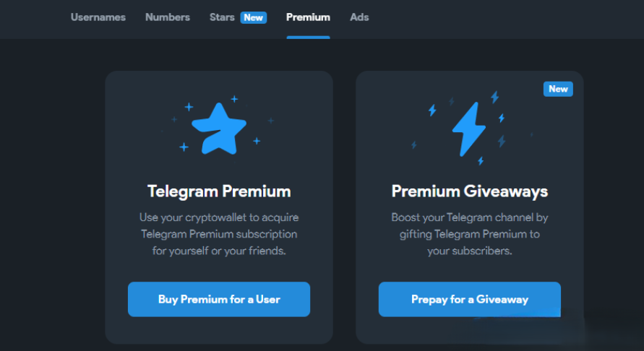Click the Boost your Telegram channel description
Viewport: 644px width, 351px height.
469,234
